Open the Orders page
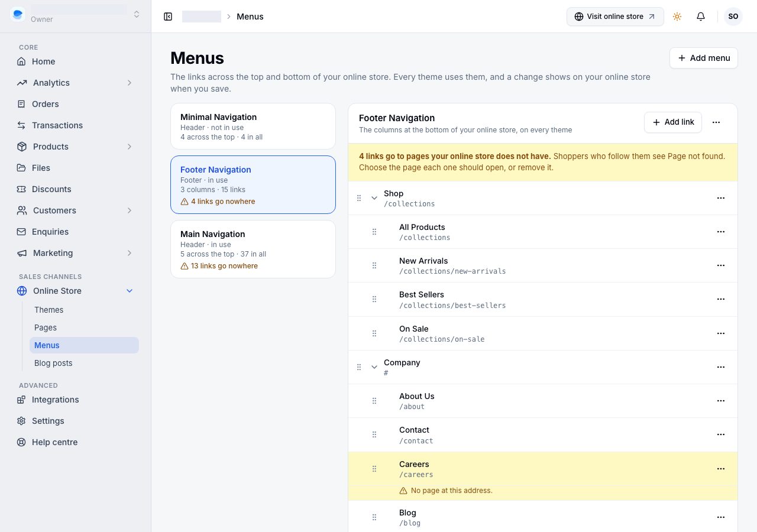The width and height of the screenshot is (757, 532). tap(76, 104)
